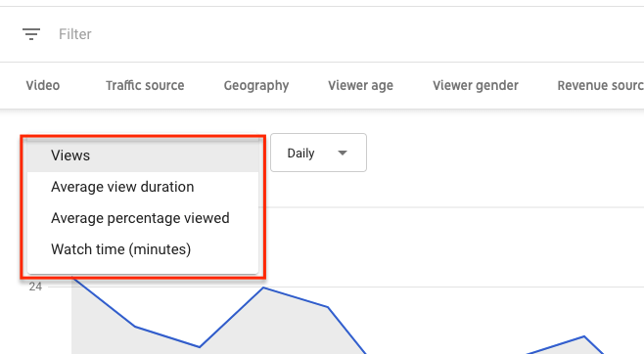Expand the Daily granularity dropdown

318,153
